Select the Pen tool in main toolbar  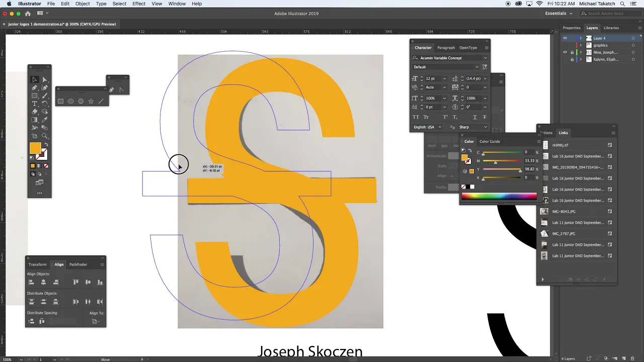click(x=35, y=87)
